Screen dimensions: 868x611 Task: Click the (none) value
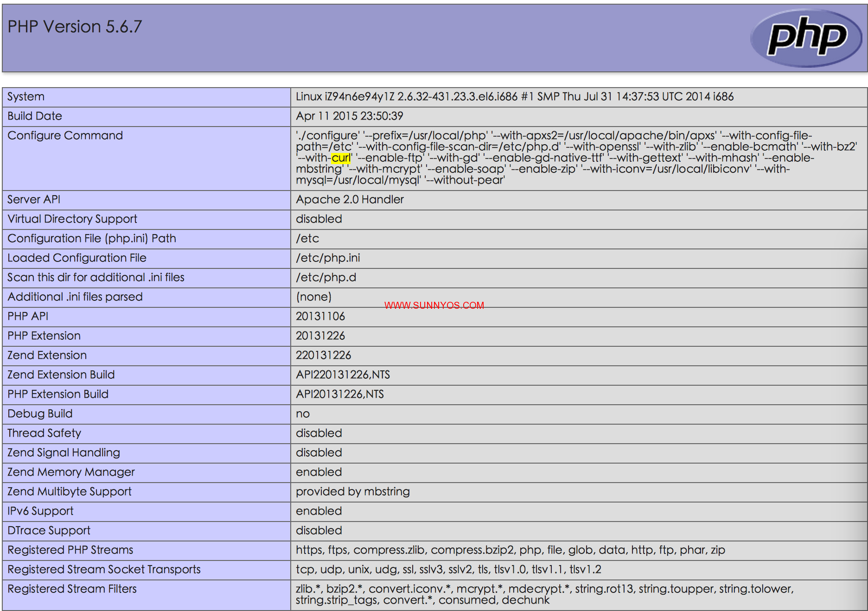(x=314, y=297)
